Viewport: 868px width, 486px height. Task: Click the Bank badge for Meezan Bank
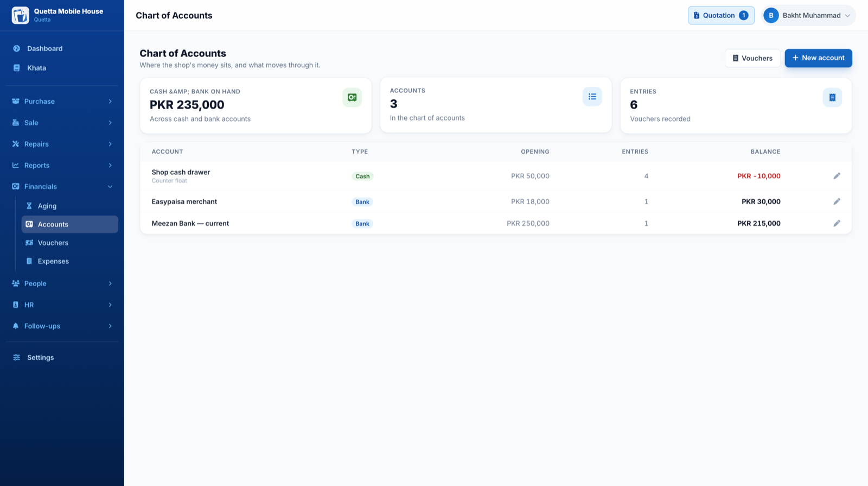click(362, 223)
